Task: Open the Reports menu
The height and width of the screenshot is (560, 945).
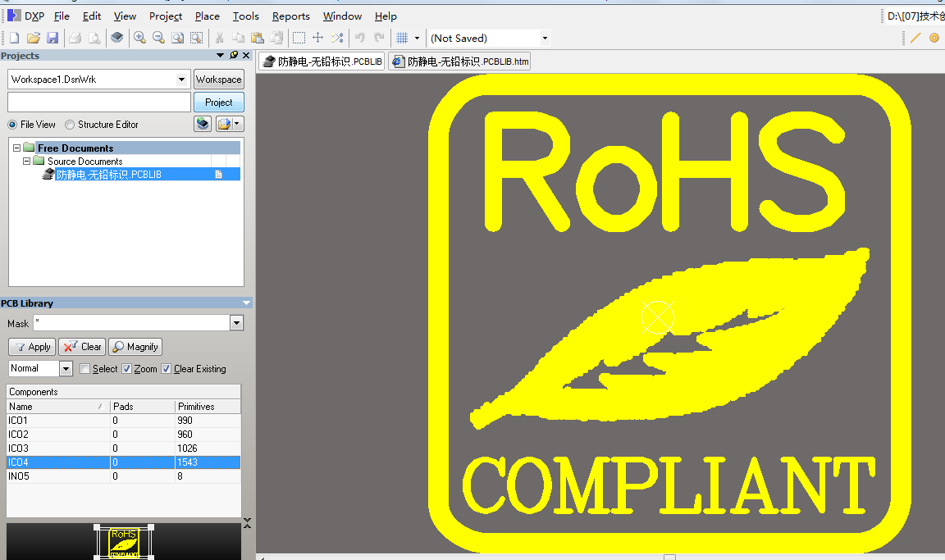Action: (291, 16)
